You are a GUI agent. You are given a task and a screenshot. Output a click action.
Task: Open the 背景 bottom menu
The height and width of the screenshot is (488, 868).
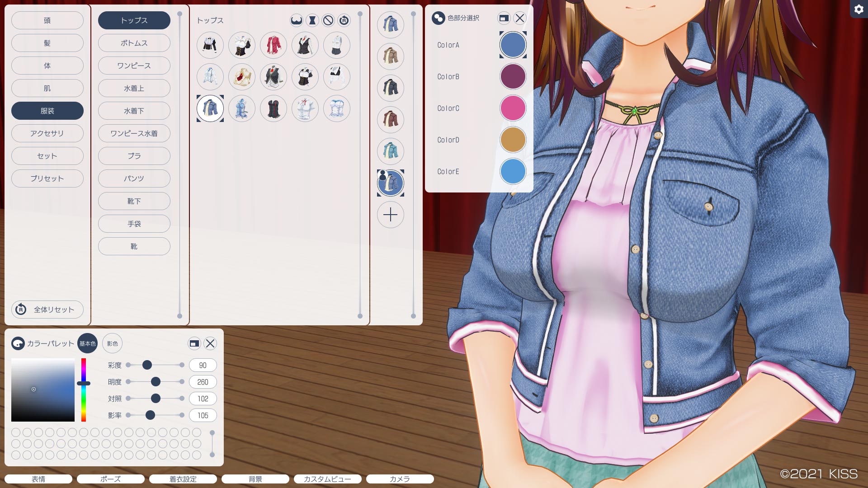255,479
